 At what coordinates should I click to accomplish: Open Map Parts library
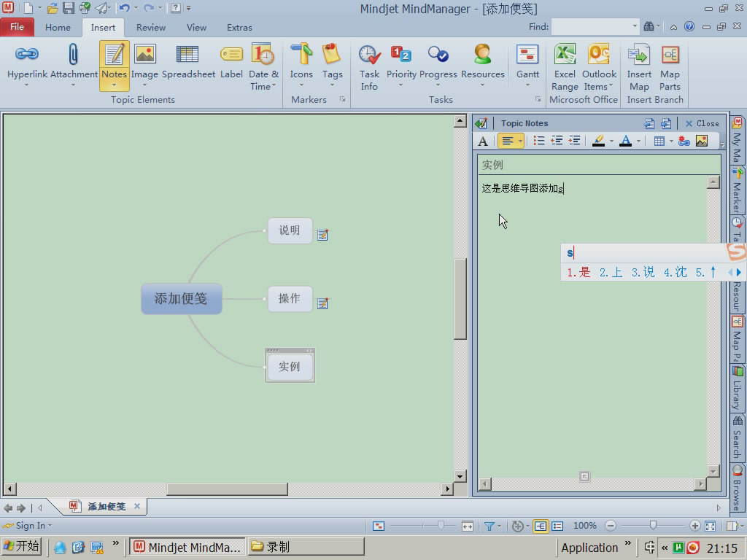click(670, 66)
